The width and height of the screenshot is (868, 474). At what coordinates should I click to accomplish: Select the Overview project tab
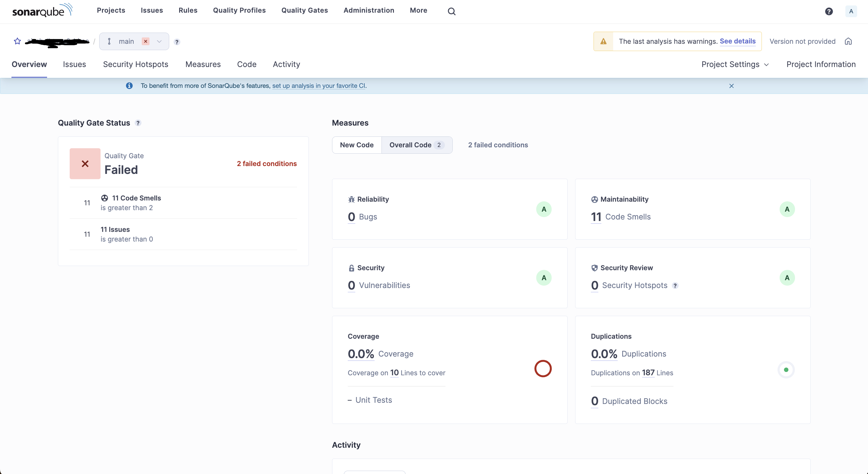pos(29,64)
